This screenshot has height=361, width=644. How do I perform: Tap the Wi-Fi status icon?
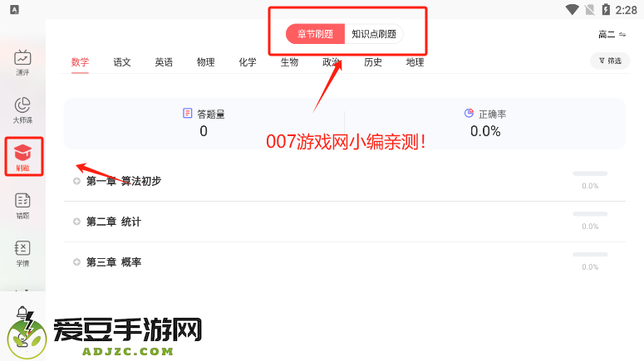tap(572, 9)
